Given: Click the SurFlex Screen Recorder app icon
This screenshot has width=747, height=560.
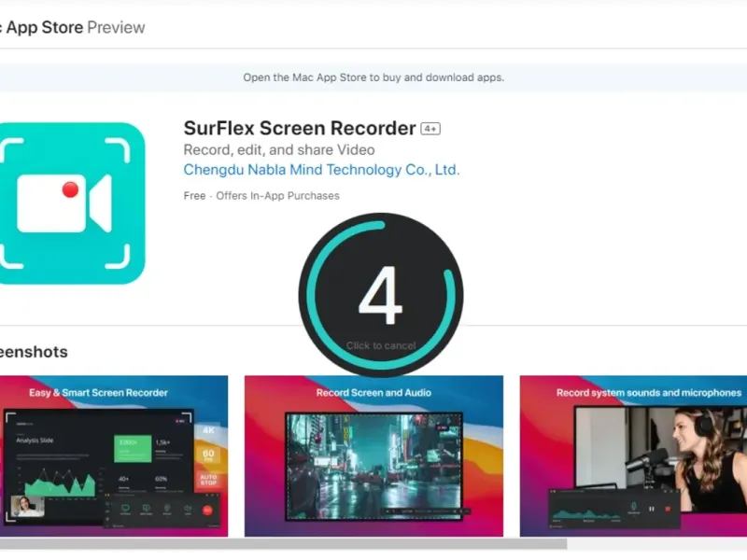Looking at the screenshot, I should pos(72,203).
